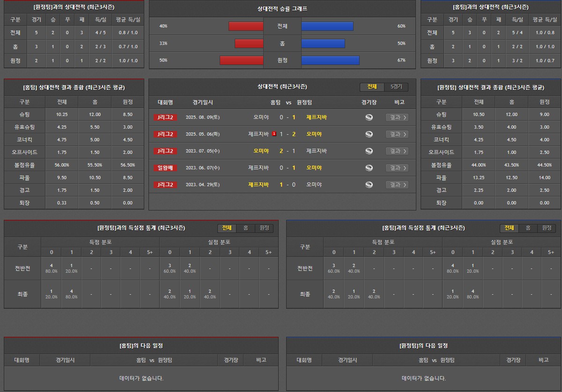Click stadium icon for 2023. 06. 07 match
Viewport: 562px width, 392px height.
pos(369,168)
